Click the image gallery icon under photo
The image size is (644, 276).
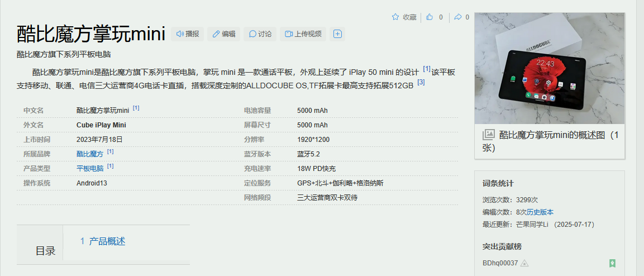tap(488, 135)
